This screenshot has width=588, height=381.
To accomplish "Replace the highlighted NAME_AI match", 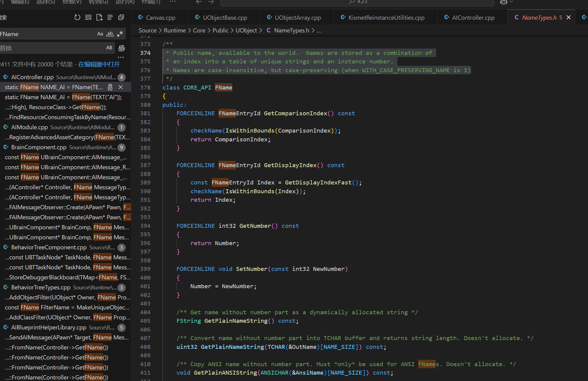I will click(x=110, y=87).
